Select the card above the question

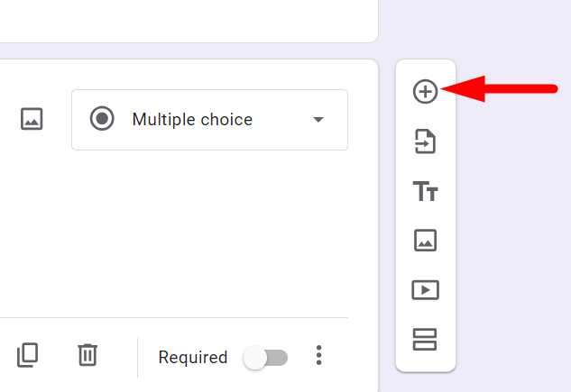(x=180, y=20)
